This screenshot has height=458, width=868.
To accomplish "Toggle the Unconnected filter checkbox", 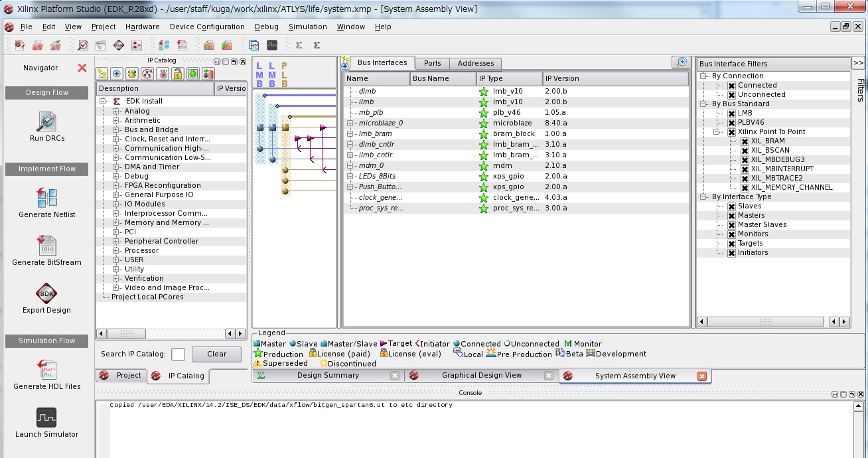I will 731,95.
